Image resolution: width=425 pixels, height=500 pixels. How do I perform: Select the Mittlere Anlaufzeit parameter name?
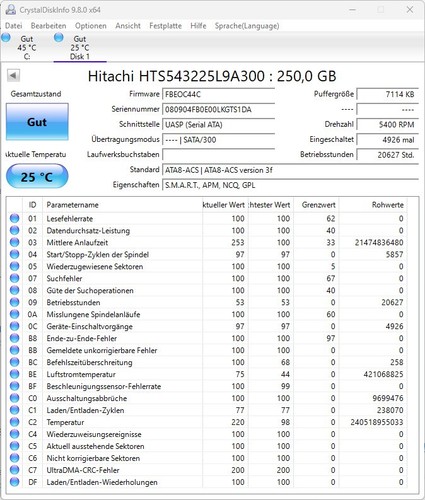[x=77, y=242]
